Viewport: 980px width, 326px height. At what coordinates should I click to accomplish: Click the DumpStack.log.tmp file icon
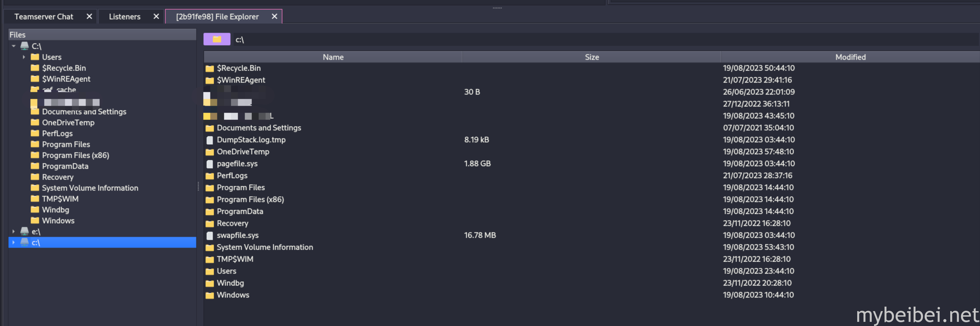click(x=210, y=140)
